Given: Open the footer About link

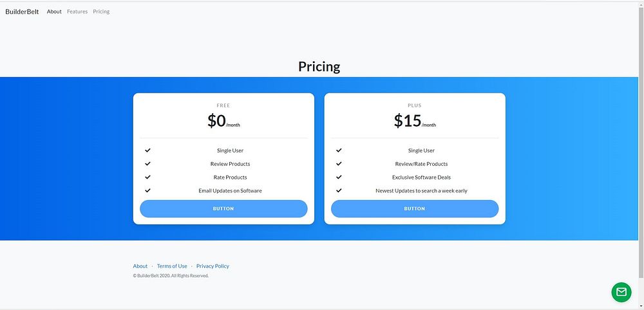Looking at the screenshot, I should coord(140,266).
